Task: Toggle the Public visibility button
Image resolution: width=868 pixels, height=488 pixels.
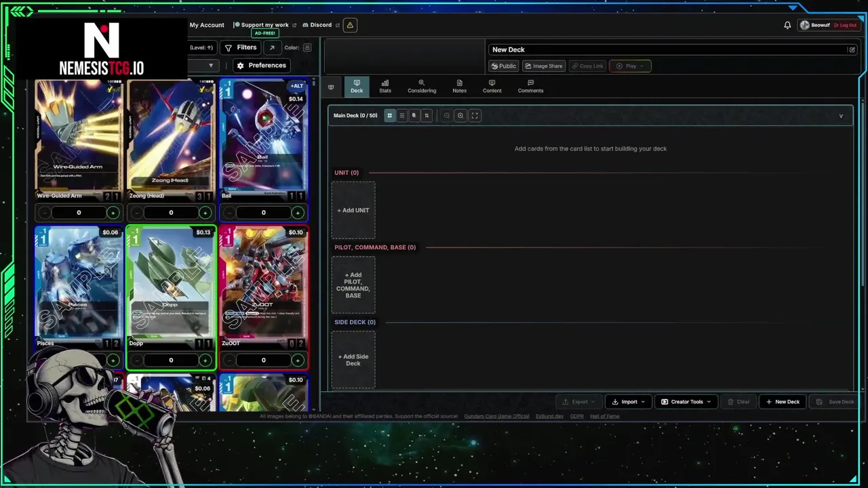Action: pyautogui.click(x=504, y=66)
